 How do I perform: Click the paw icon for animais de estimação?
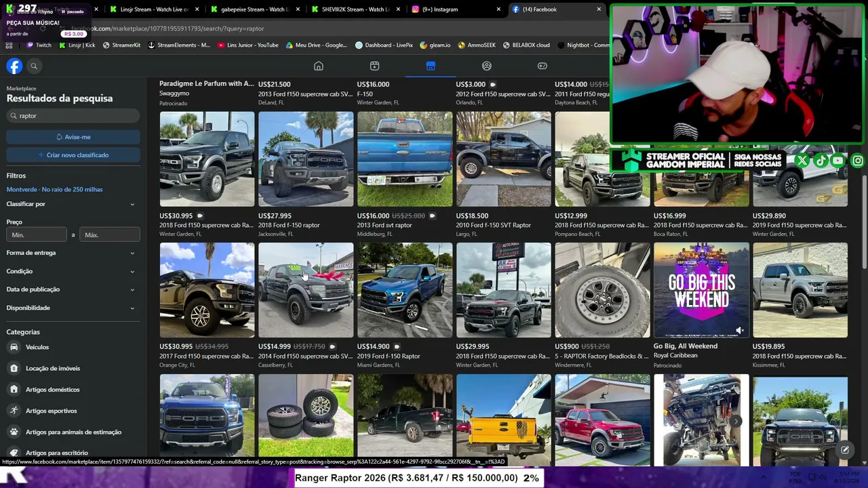[14, 432]
